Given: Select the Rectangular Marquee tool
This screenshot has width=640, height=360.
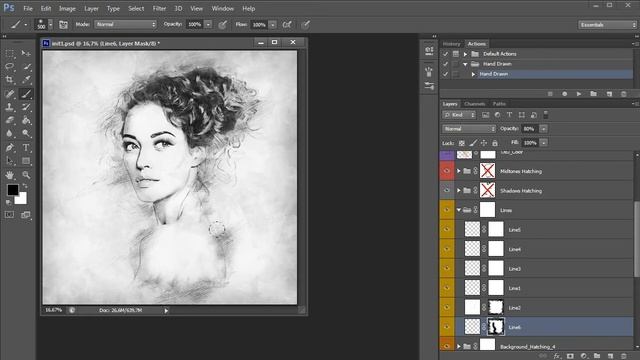Looking at the screenshot, I should pos(10,53).
